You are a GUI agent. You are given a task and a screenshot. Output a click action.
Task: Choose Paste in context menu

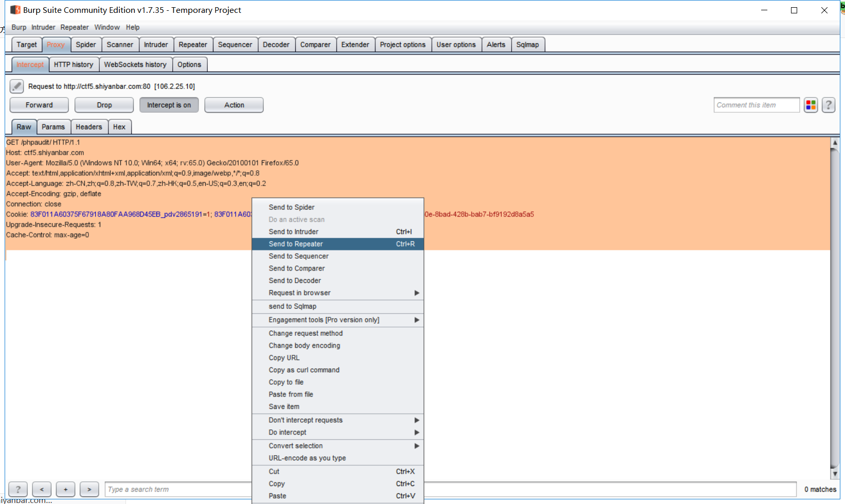[x=338, y=496]
